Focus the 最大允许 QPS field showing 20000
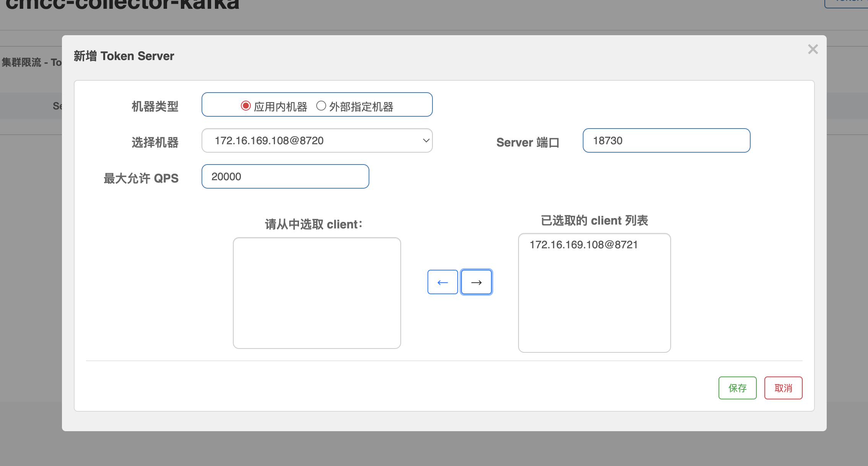 tap(285, 177)
